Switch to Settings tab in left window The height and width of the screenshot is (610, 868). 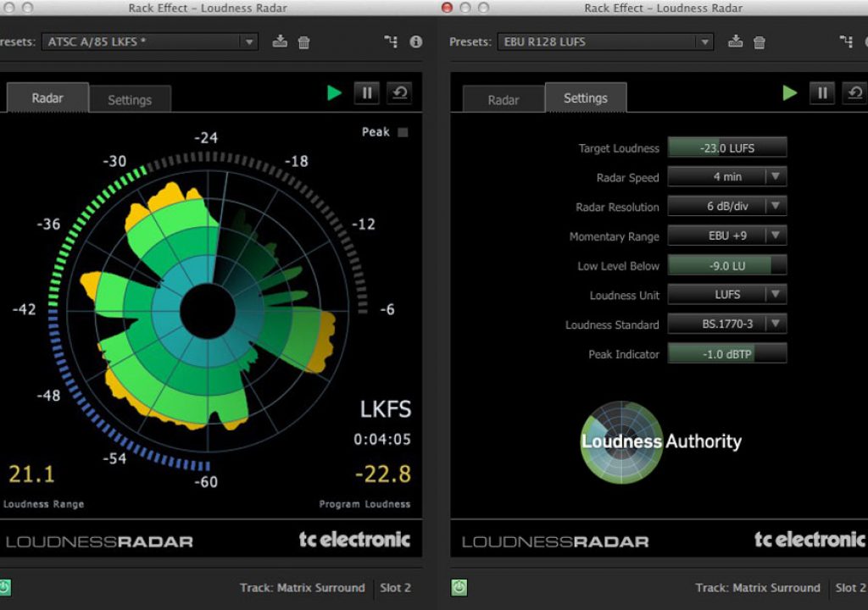[130, 100]
